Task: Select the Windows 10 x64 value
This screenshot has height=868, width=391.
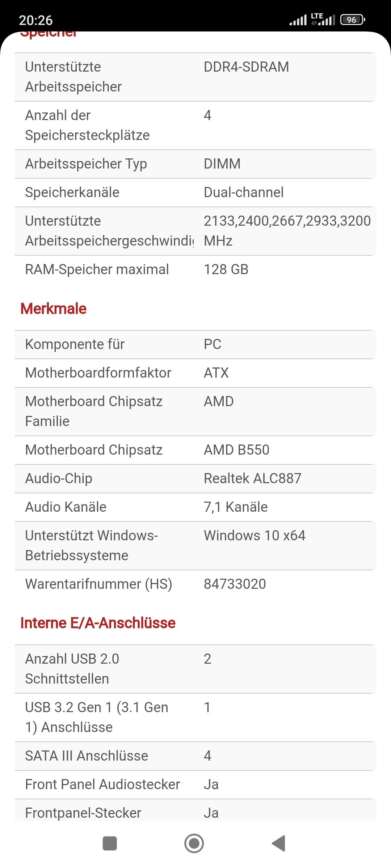Action: pyautogui.click(x=255, y=536)
